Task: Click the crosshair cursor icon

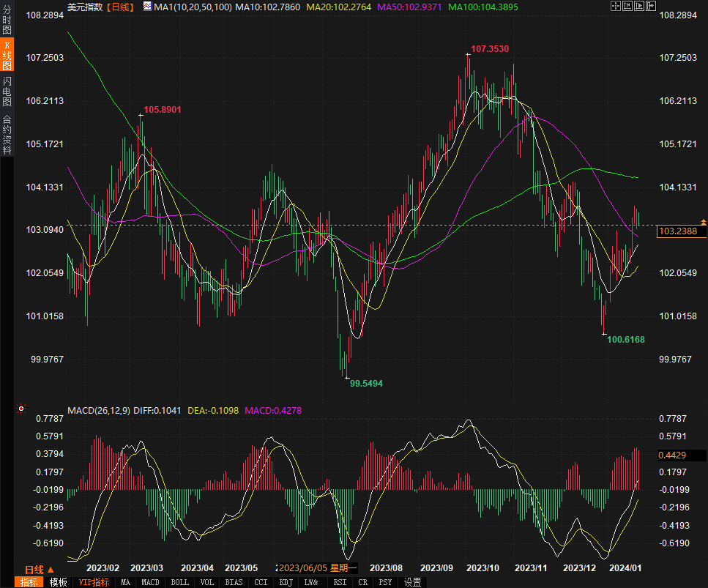Action: pyautogui.click(x=614, y=7)
